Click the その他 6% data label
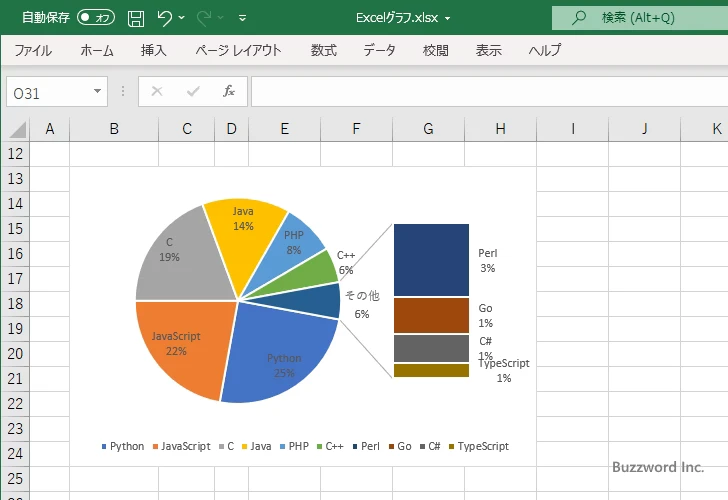Screen dimensions: 728x500 point(362,305)
